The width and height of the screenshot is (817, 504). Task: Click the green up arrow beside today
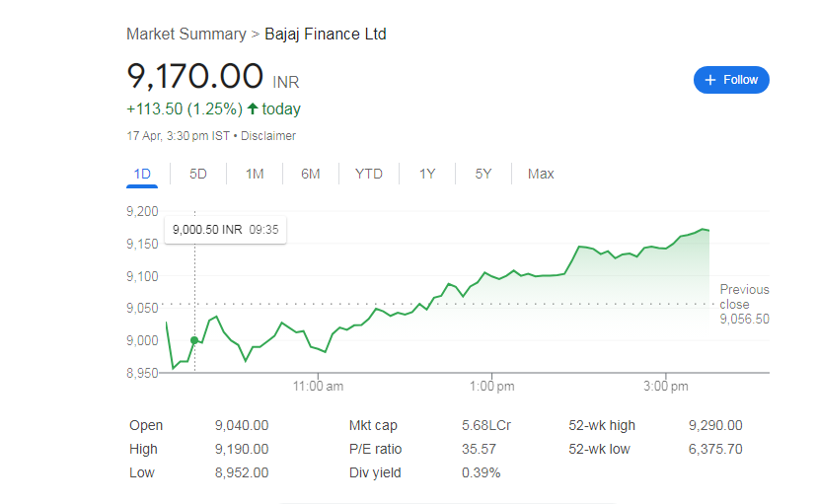(x=253, y=108)
